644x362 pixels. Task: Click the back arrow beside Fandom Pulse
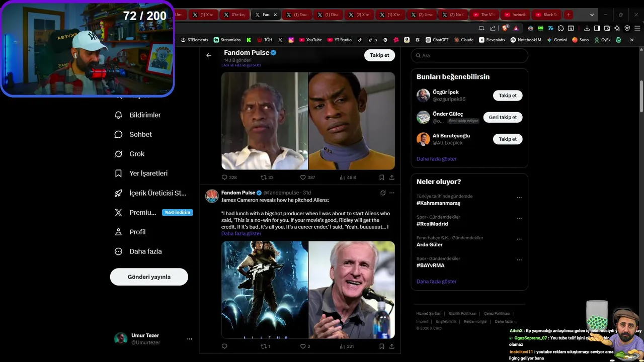coord(209,55)
